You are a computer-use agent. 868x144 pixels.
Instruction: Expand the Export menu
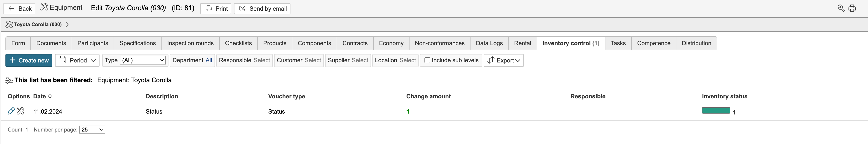coord(504,60)
